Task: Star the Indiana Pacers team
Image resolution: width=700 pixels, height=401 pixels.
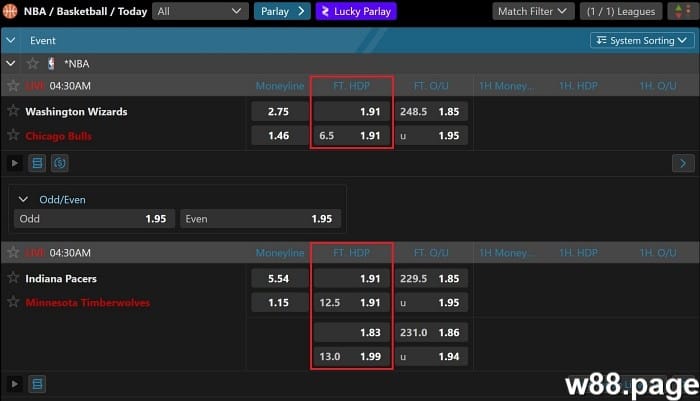Action: pyautogui.click(x=13, y=278)
